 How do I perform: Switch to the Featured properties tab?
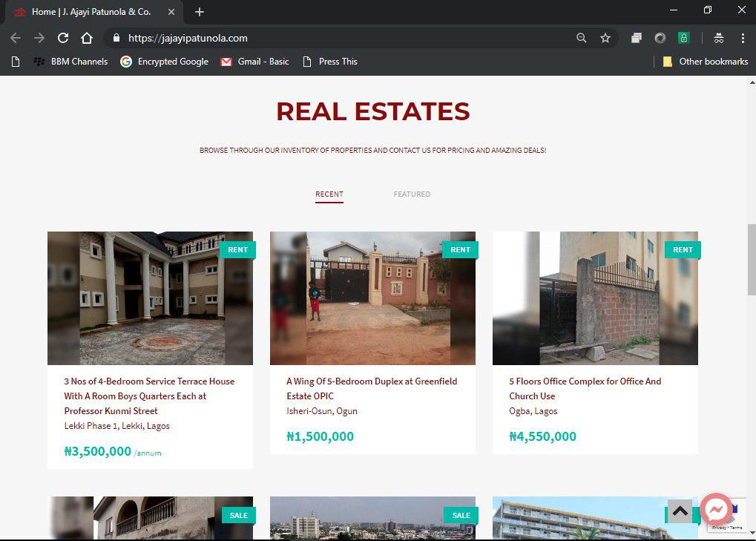[412, 194]
